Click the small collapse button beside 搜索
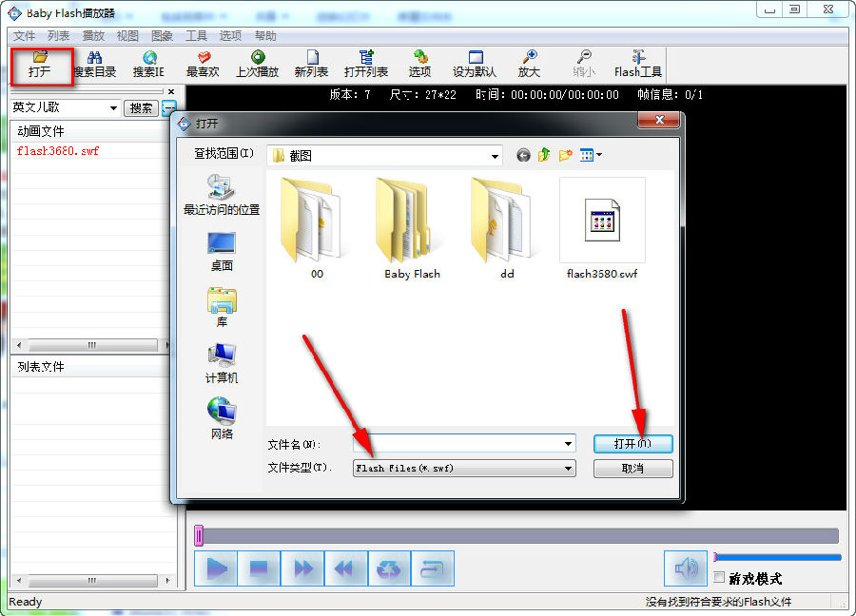Viewport: 856px width, 616px height. point(170,108)
